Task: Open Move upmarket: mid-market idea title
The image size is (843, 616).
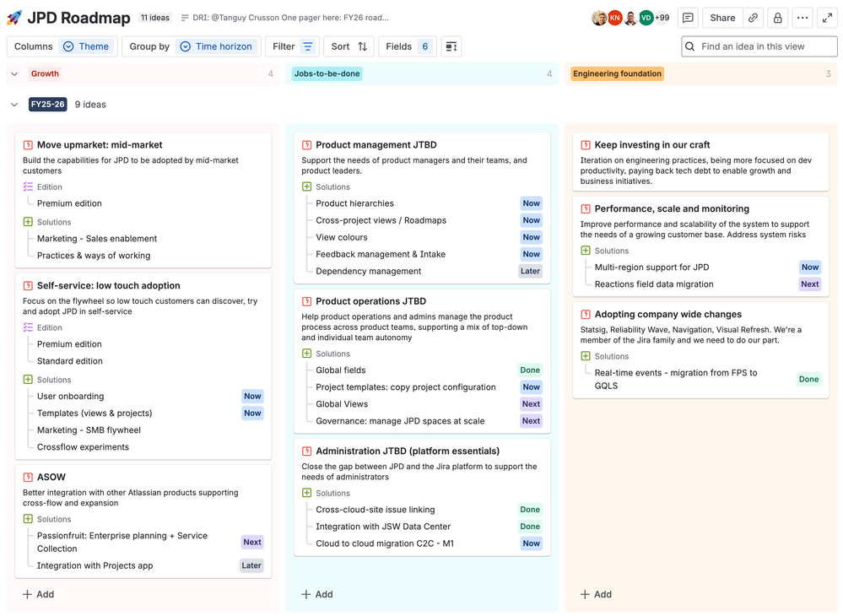Action: pyautogui.click(x=100, y=145)
